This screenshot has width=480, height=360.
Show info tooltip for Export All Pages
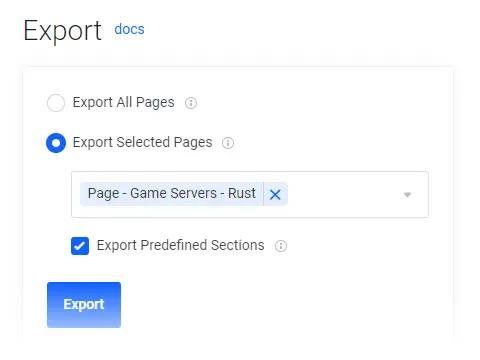pyautogui.click(x=191, y=103)
